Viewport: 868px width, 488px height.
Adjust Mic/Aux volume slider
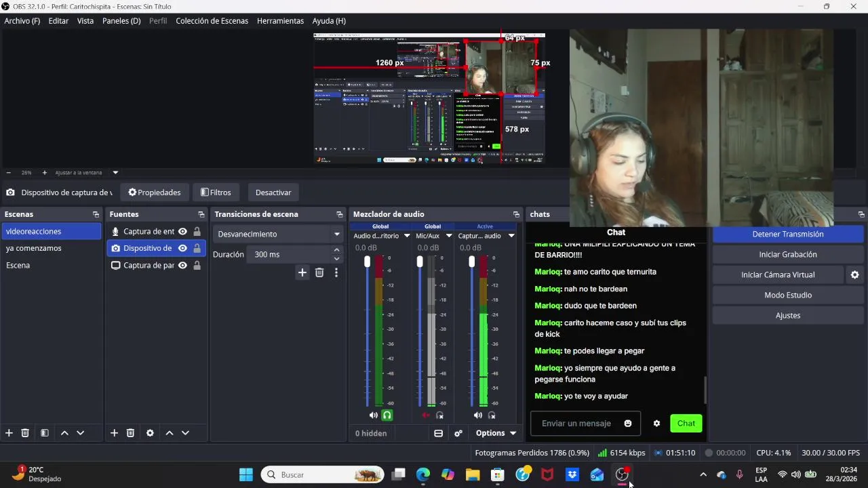click(x=420, y=262)
